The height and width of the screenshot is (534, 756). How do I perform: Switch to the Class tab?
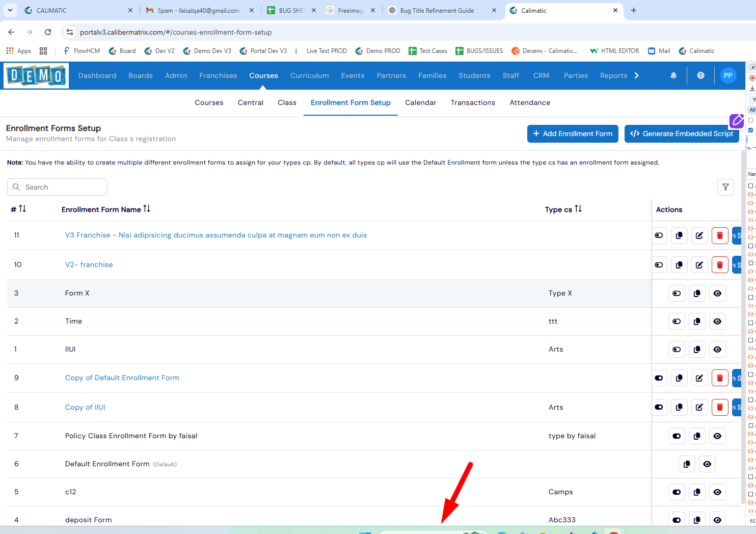click(x=287, y=102)
